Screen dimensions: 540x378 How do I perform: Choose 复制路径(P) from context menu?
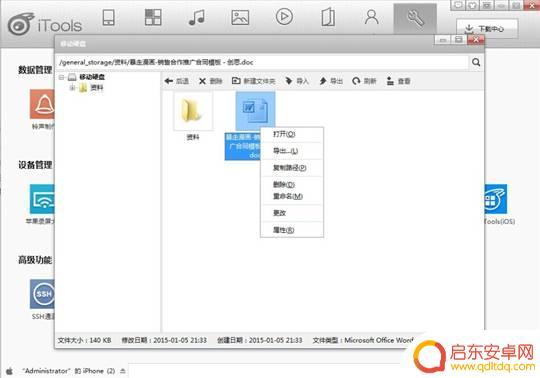[x=292, y=168]
